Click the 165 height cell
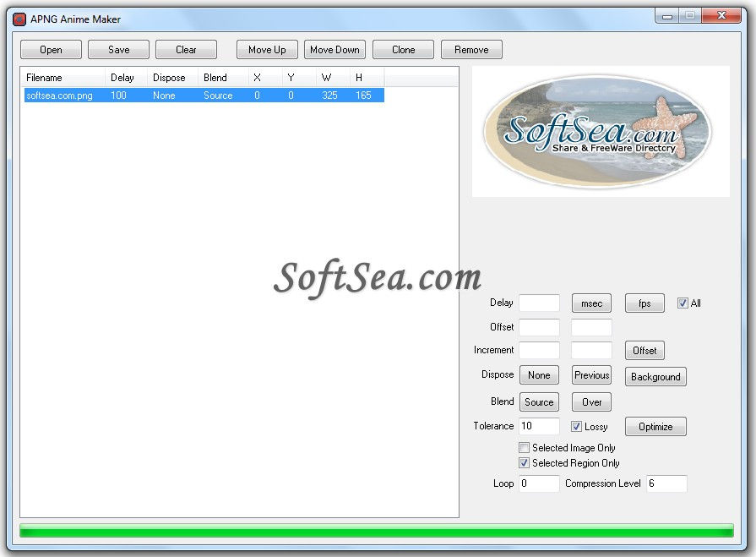 [x=363, y=96]
